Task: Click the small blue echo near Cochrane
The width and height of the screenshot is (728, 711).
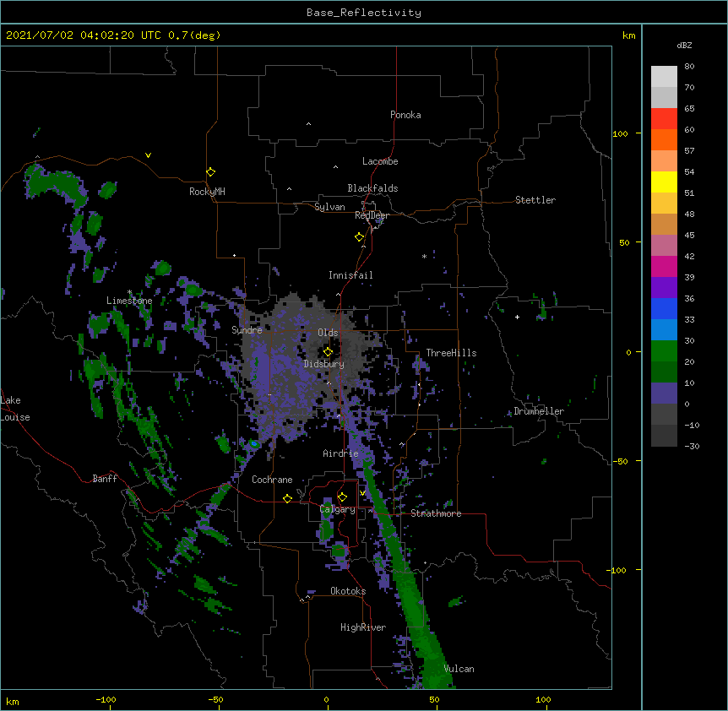Action: click(254, 444)
